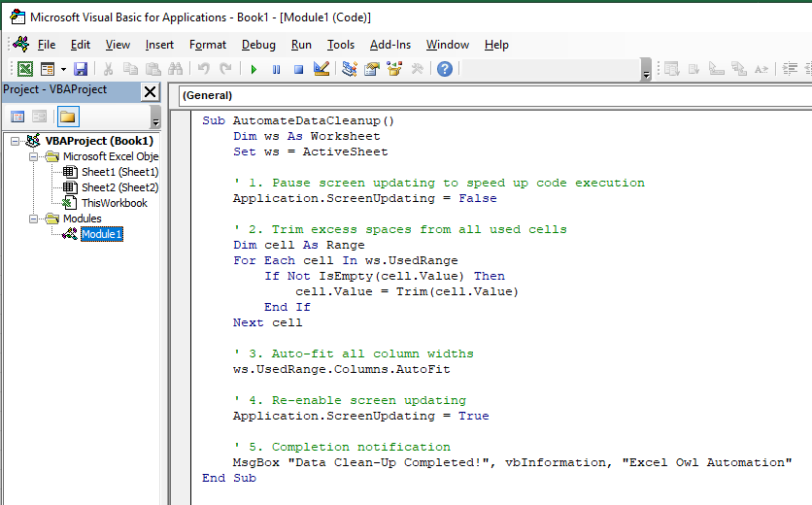Open the Run menu
The height and width of the screenshot is (505, 812).
coord(301,45)
